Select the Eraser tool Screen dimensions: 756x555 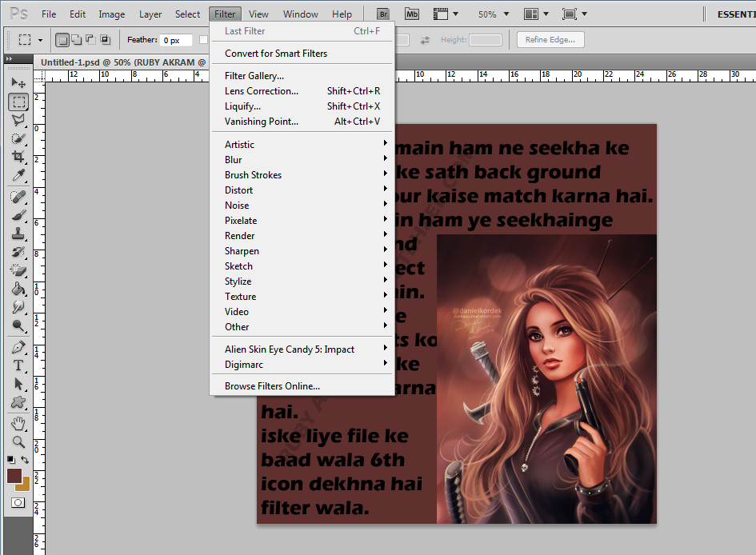[x=18, y=270]
